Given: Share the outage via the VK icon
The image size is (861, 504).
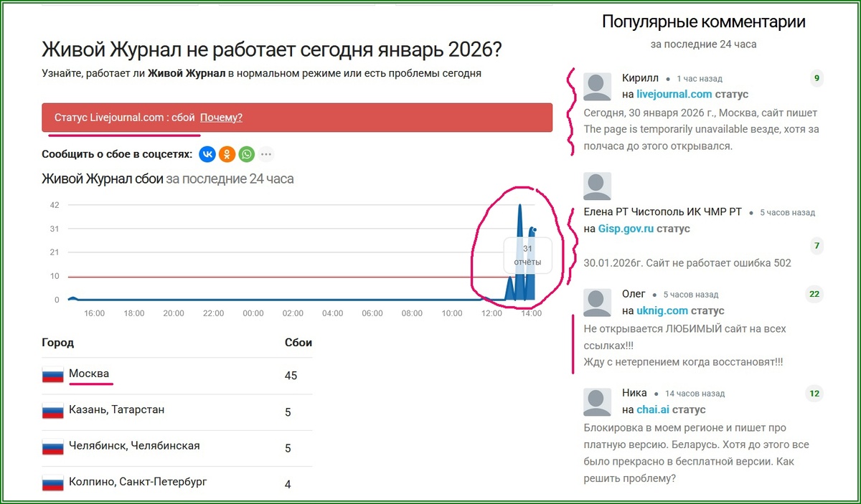Looking at the screenshot, I should click(x=207, y=153).
